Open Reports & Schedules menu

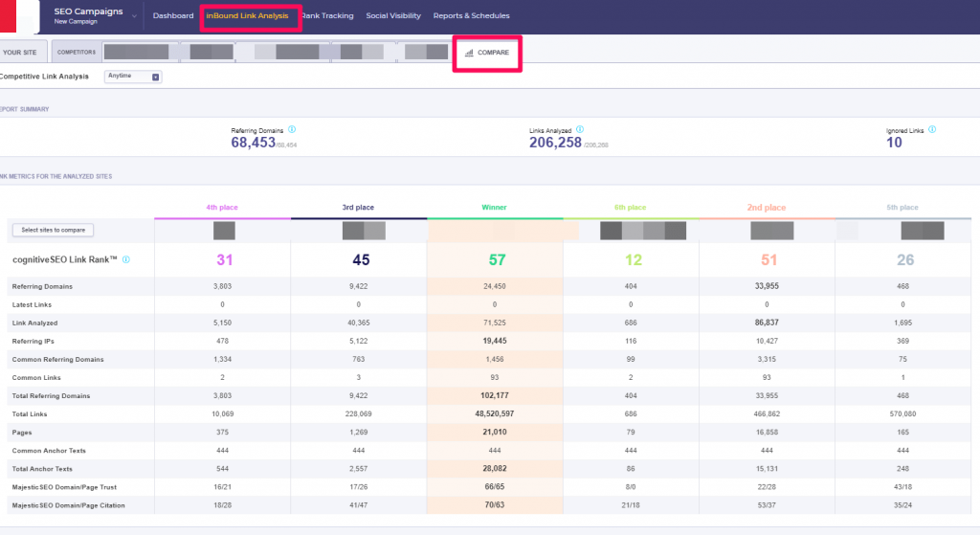pos(471,16)
